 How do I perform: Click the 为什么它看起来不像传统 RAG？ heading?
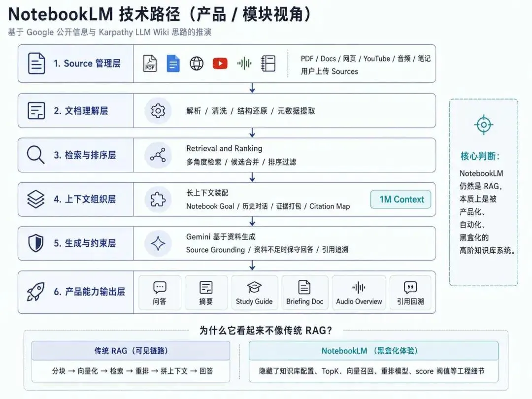click(266, 330)
